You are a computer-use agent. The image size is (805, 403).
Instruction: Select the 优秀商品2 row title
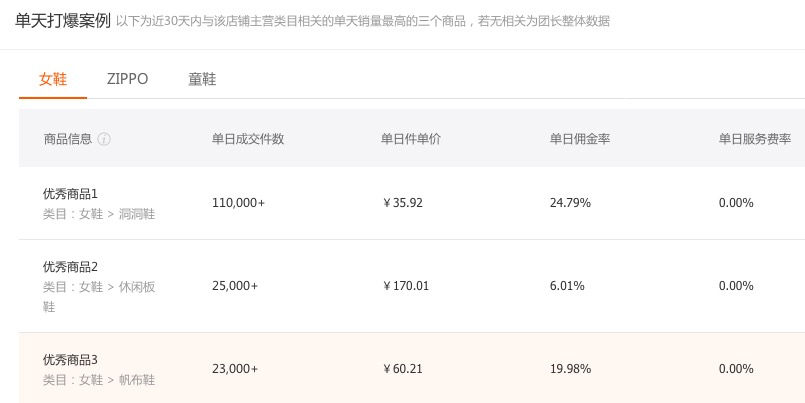(70, 267)
